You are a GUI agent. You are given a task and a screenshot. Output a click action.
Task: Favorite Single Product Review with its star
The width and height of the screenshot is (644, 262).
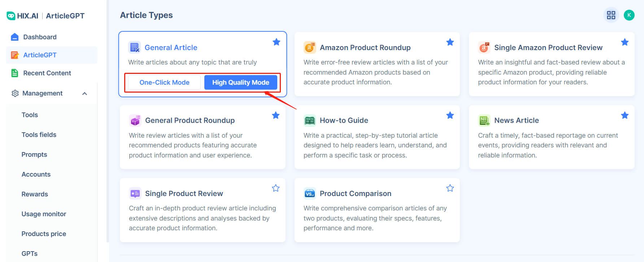tap(276, 188)
